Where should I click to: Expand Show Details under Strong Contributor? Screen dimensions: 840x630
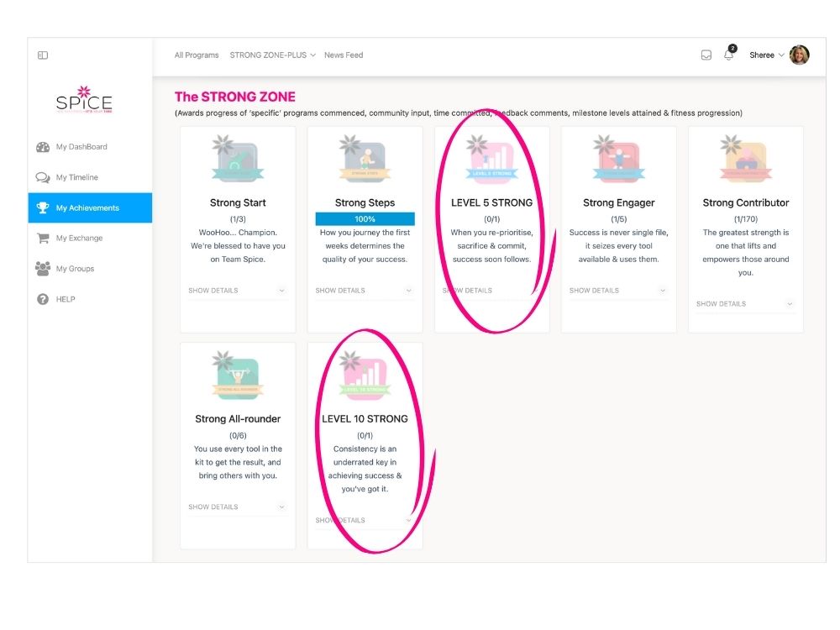745,304
